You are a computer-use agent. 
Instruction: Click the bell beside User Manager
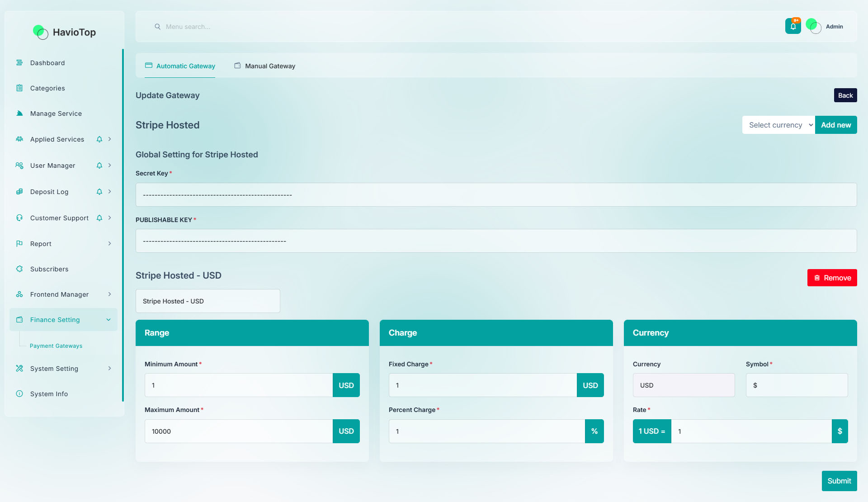point(99,166)
